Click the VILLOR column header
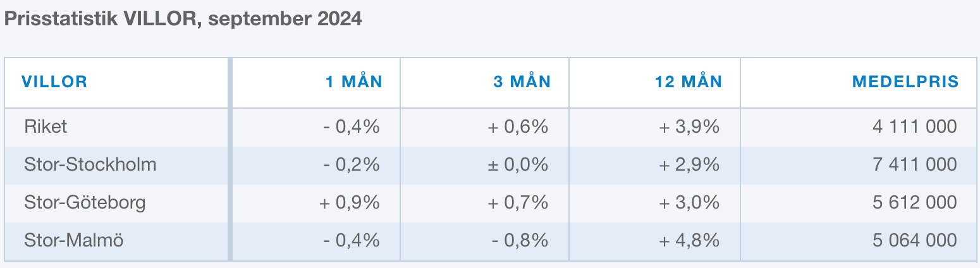Screen dimensions: 980x268 (x=54, y=82)
